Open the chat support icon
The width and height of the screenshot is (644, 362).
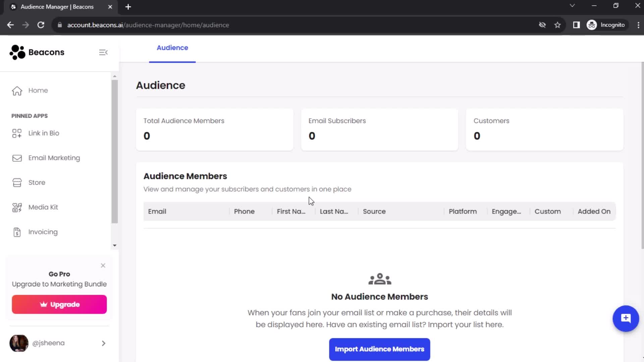[626, 318]
